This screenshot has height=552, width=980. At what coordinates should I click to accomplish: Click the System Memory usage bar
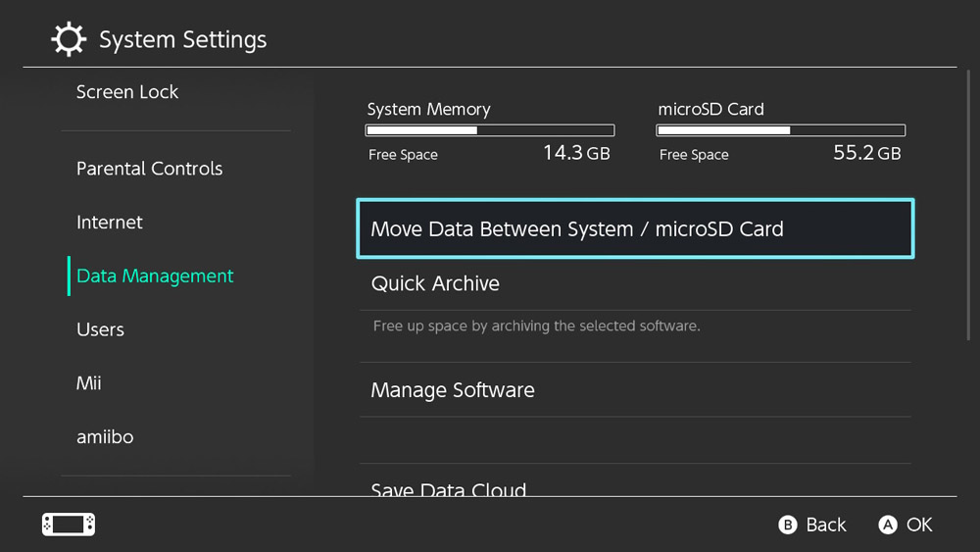click(x=490, y=130)
